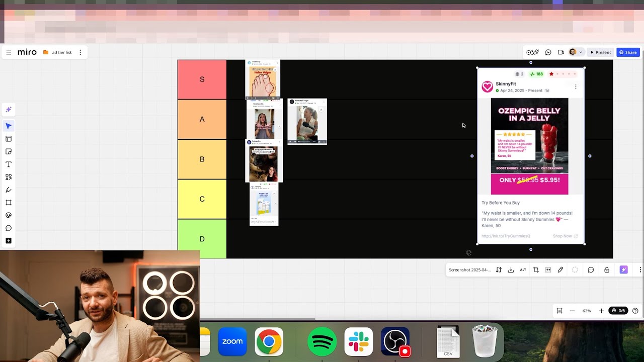Image resolution: width=644 pixels, height=362 pixels.
Task: Select the Pen drawing tool
Action: 9,190
